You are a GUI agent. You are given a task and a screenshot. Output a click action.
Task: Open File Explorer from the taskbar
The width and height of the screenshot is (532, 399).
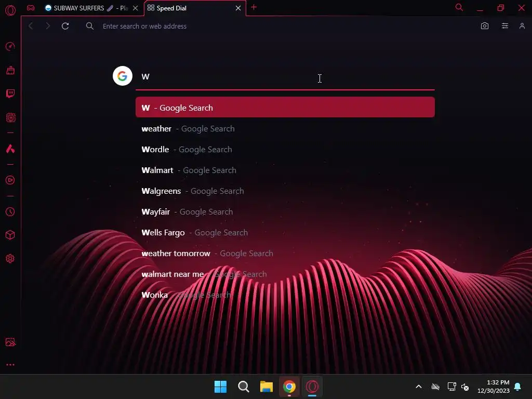[x=267, y=387]
